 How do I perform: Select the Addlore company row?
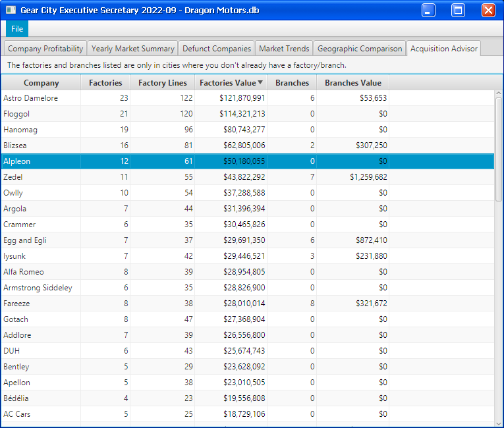click(x=248, y=334)
